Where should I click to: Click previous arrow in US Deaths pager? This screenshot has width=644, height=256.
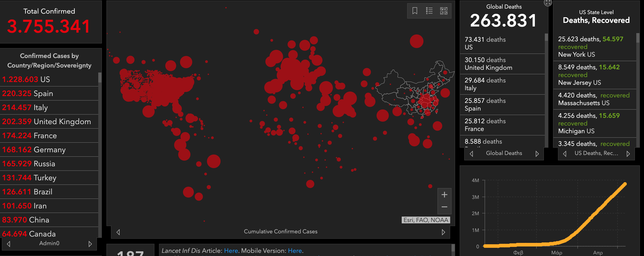tap(565, 154)
